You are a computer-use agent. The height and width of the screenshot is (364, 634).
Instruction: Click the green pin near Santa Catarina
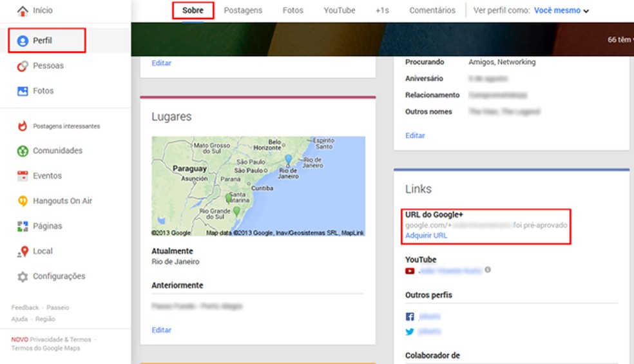pos(229,198)
